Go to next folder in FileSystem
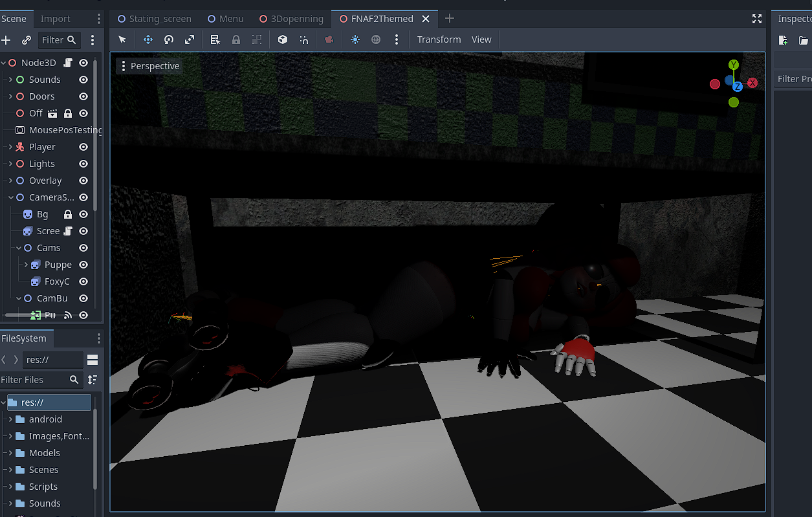The image size is (812, 517). click(16, 360)
